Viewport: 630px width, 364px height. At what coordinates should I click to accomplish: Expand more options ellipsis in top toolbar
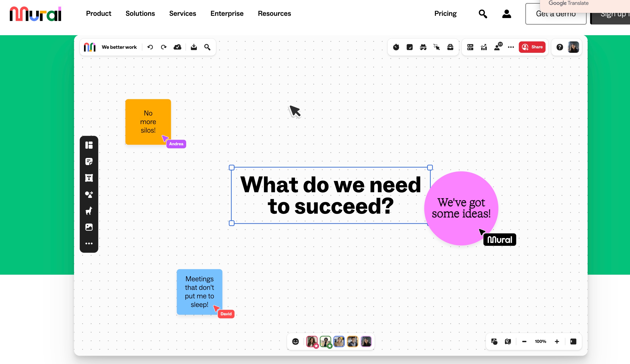pos(511,47)
